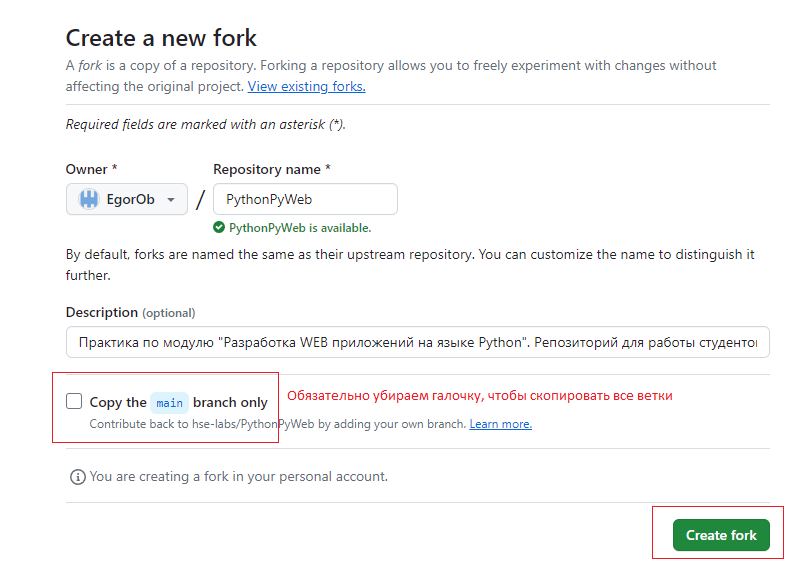Viewport: 800px width, 578px height.
Task: Click the "Copy the main branch only" label text
Action: coord(179,402)
